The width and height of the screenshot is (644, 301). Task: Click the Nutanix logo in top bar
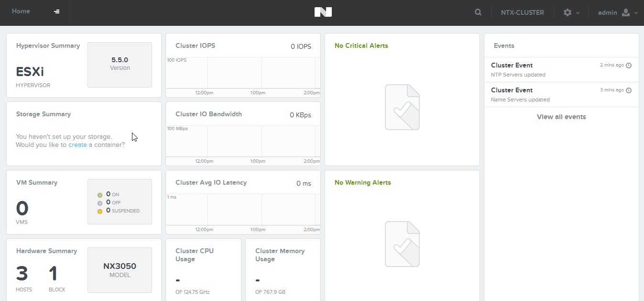pos(323,12)
